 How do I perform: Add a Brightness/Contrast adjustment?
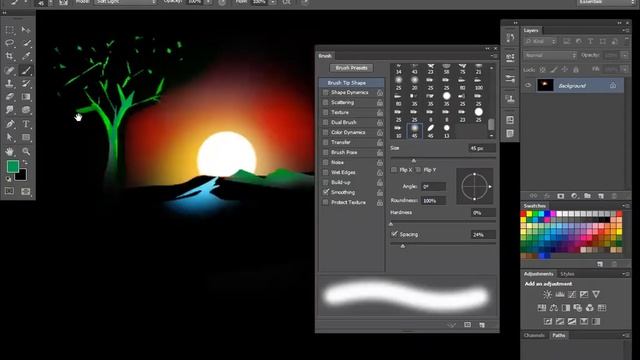pos(547,294)
